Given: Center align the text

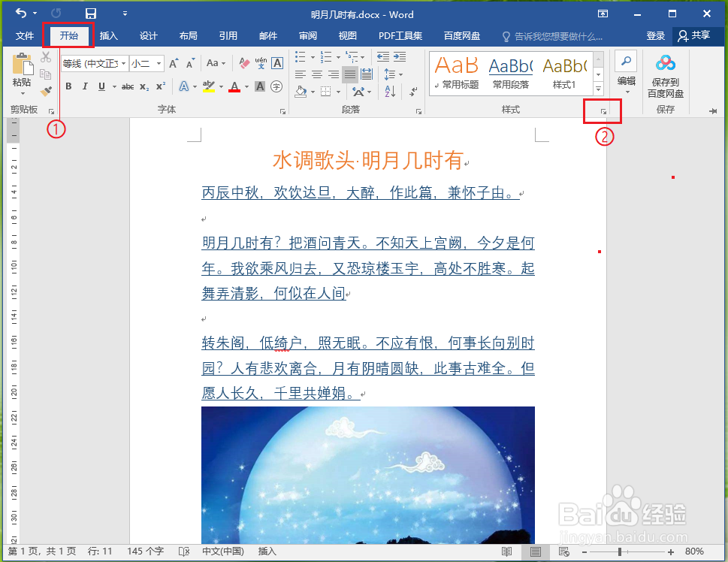Looking at the screenshot, I should click(316, 74).
